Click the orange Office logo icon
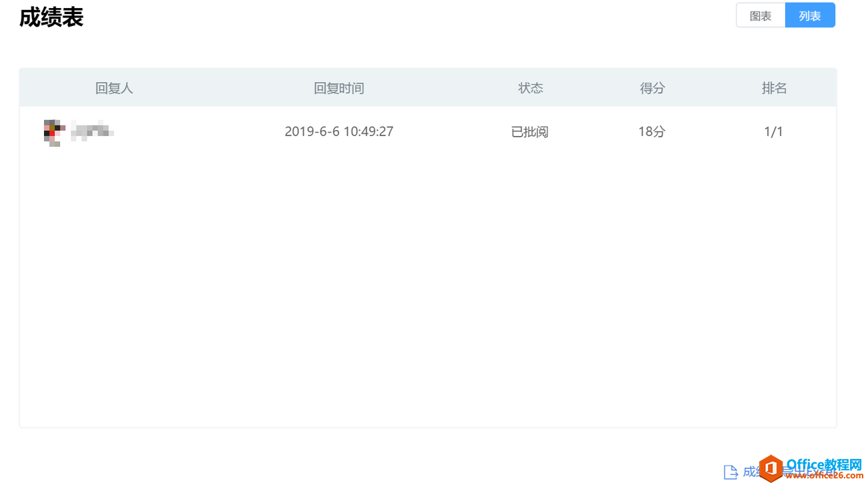The width and height of the screenshot is (868, 487). (x=771, y=468)
